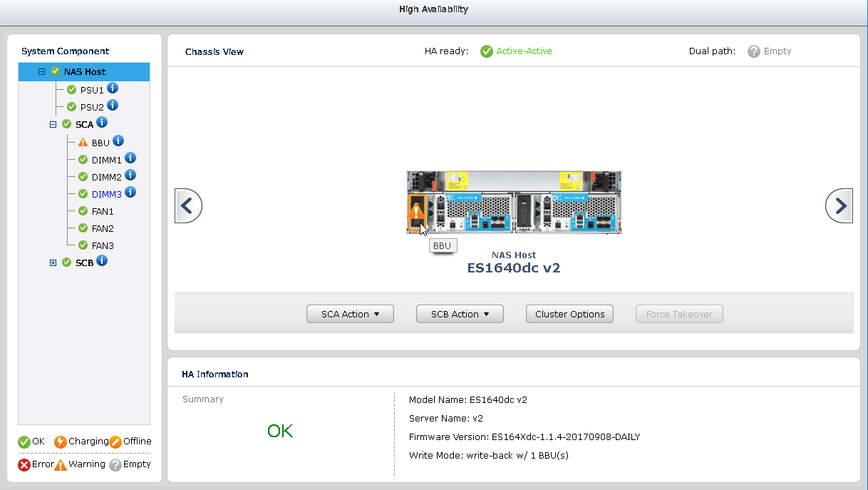The width and height of the screenshot is (868, 490).
Task: Click the info icon beside SCA
Action: click(x=102, y=123)
